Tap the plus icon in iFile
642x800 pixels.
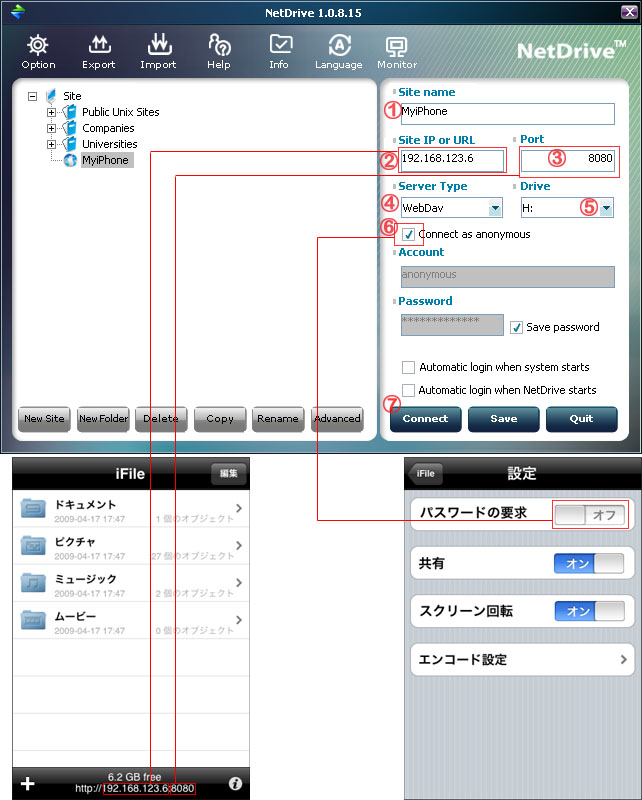(28, 783)
